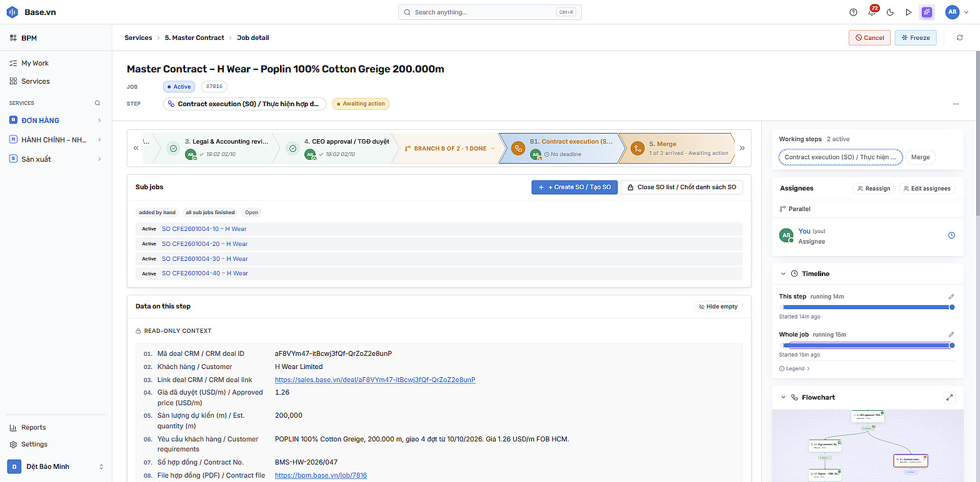Click the search icon next to SERVICES
The height and width of the screenshot is (482, 980).
[x=97, y=103]
